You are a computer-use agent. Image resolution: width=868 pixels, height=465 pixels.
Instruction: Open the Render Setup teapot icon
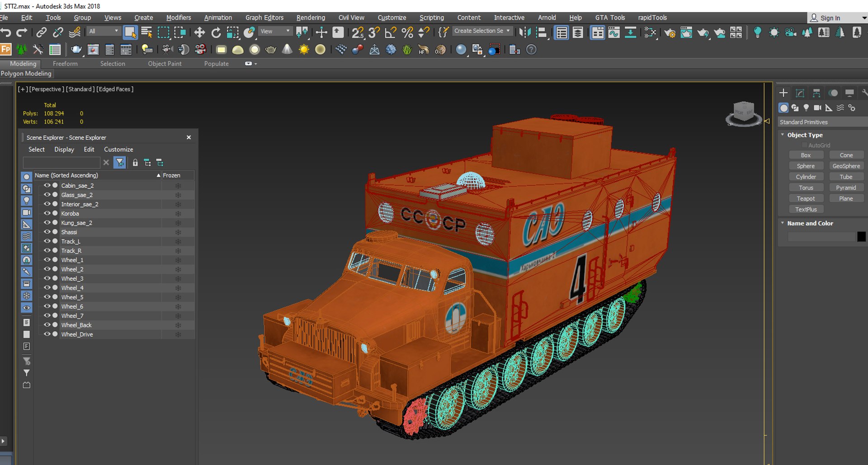tap(670, 33)
